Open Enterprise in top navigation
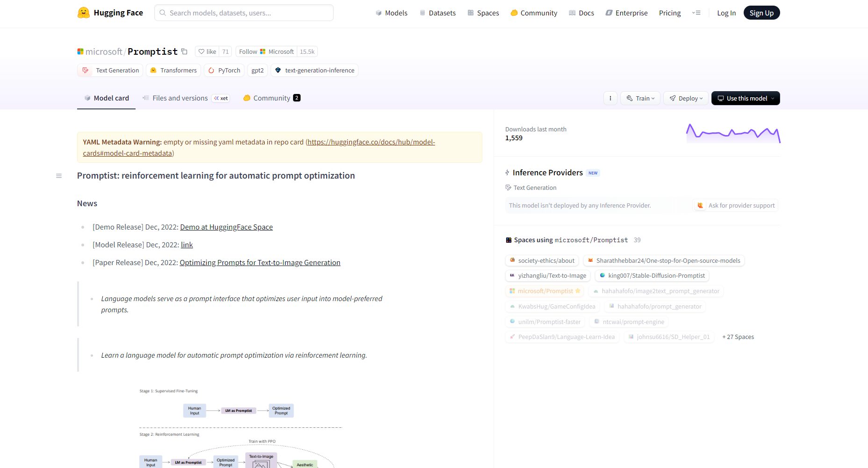The height and width of the screenshot is (468, 868). 626,13
